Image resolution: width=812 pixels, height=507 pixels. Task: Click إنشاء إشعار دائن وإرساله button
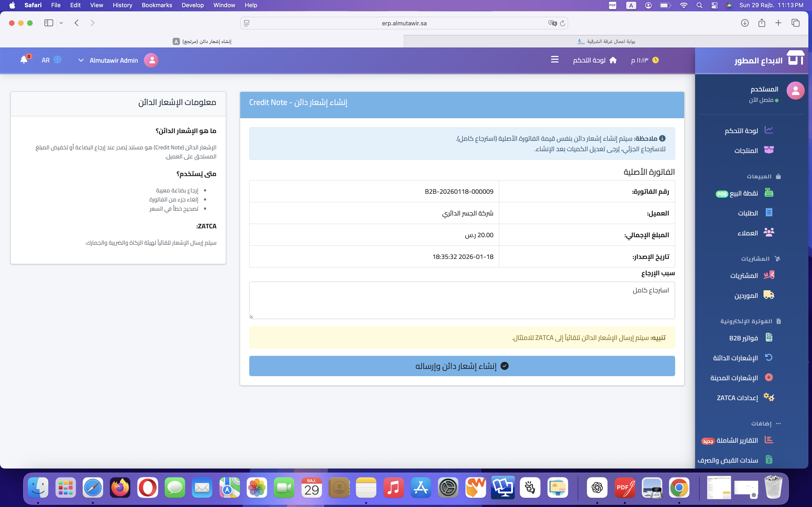(461, 366)
